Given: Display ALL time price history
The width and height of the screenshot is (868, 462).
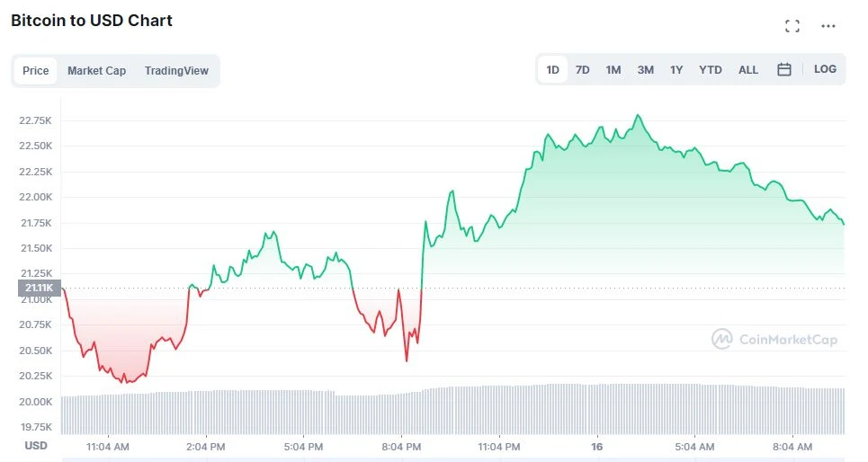Looking at the screenshot, I should click(x=748, y=69).
